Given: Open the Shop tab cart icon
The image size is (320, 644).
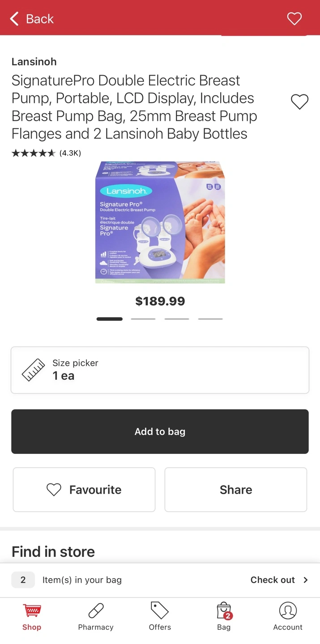Looking at the screenshot, I should pyautogui.click(x=32, y=610).
